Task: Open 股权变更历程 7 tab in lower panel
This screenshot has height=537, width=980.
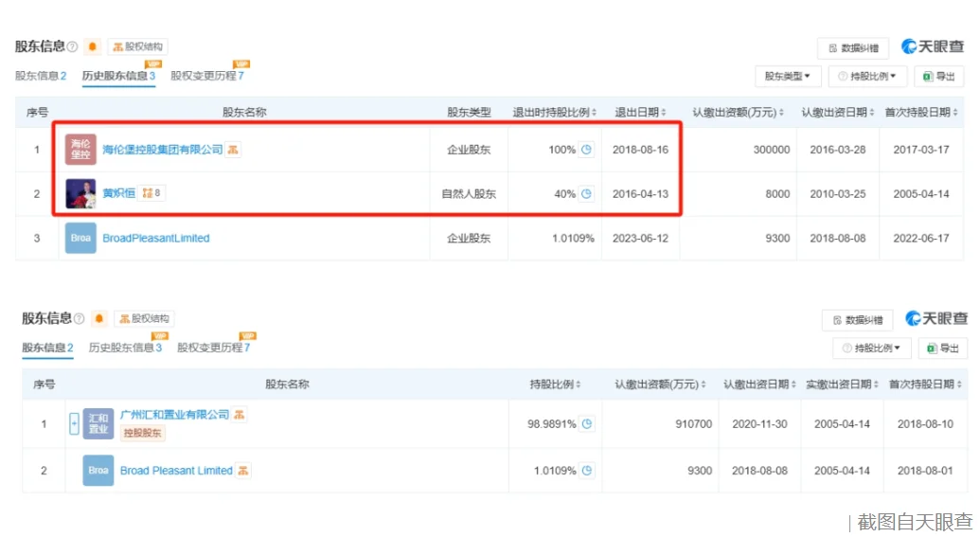Action: coord(213,348)
